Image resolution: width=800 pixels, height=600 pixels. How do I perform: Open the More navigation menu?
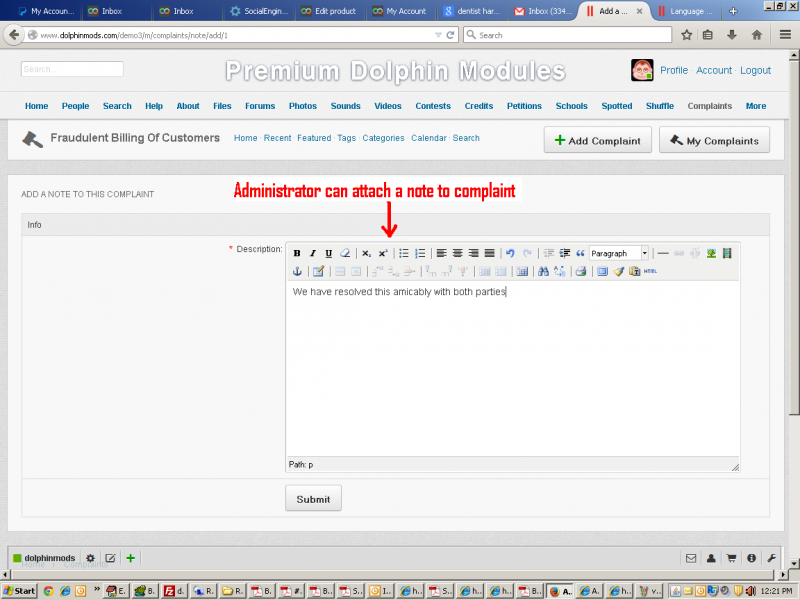tap(756, 106)
